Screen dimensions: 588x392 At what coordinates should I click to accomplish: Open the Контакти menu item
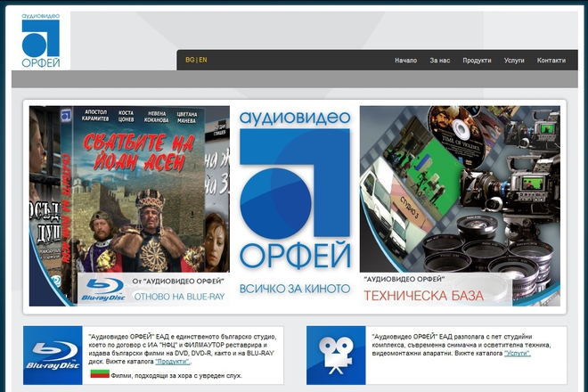pyautogui.click(x=551, y=61)
